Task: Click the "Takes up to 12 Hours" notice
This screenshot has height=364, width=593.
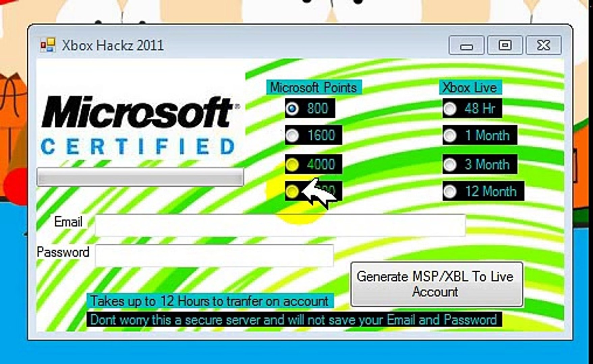Action: pyautogui.click(x=210, y=301)
